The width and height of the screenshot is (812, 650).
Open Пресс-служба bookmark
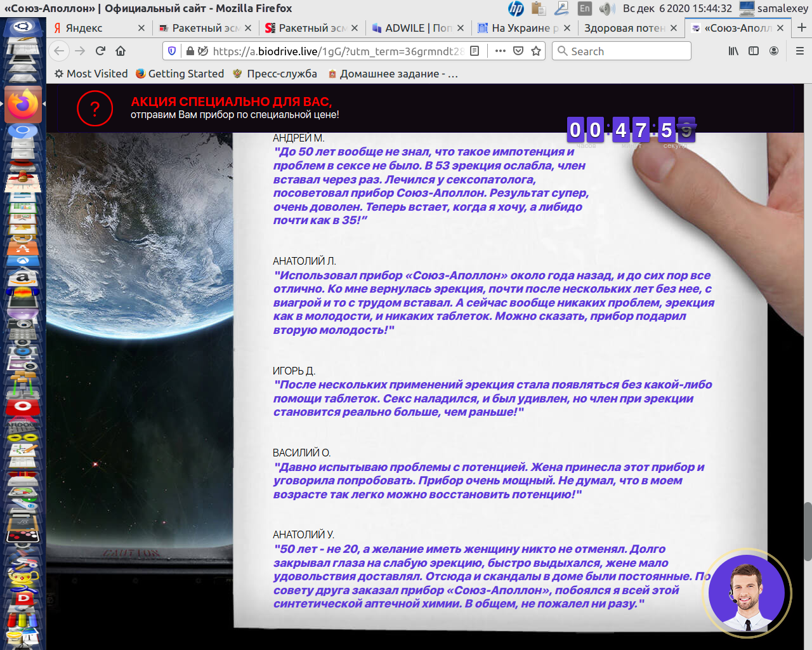275,74
